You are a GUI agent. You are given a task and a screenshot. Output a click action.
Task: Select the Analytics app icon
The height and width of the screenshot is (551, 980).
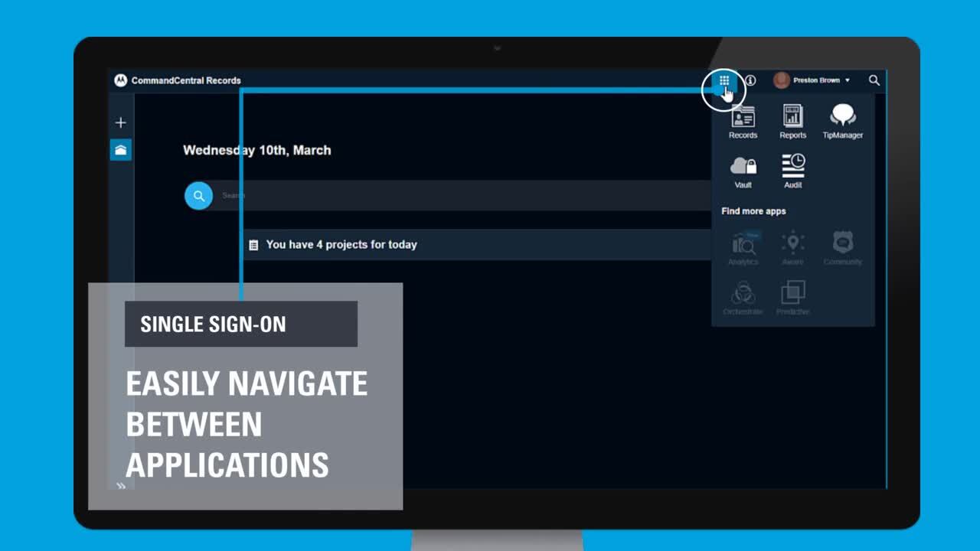[743, 248]
